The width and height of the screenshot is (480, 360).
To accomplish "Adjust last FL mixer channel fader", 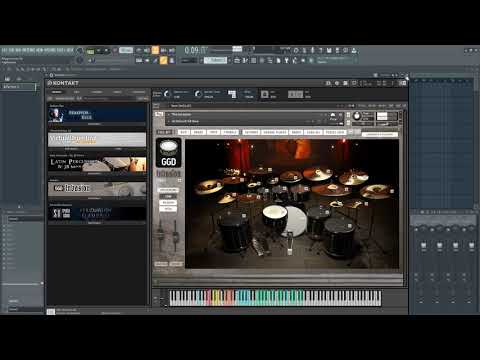I will coord(471,246).
